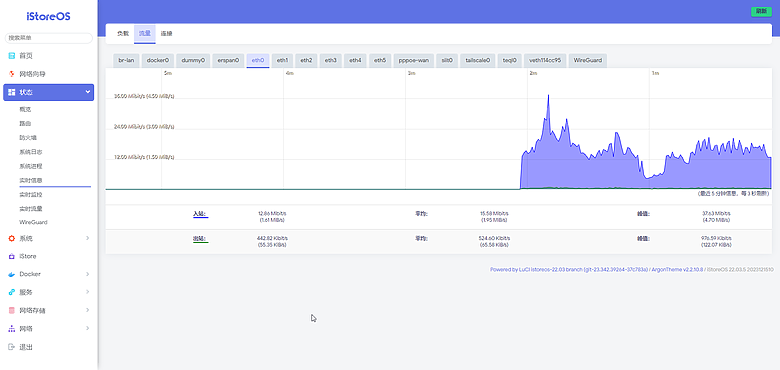Select the sit0 interface tab
The image size is (780, 370).
447,60
